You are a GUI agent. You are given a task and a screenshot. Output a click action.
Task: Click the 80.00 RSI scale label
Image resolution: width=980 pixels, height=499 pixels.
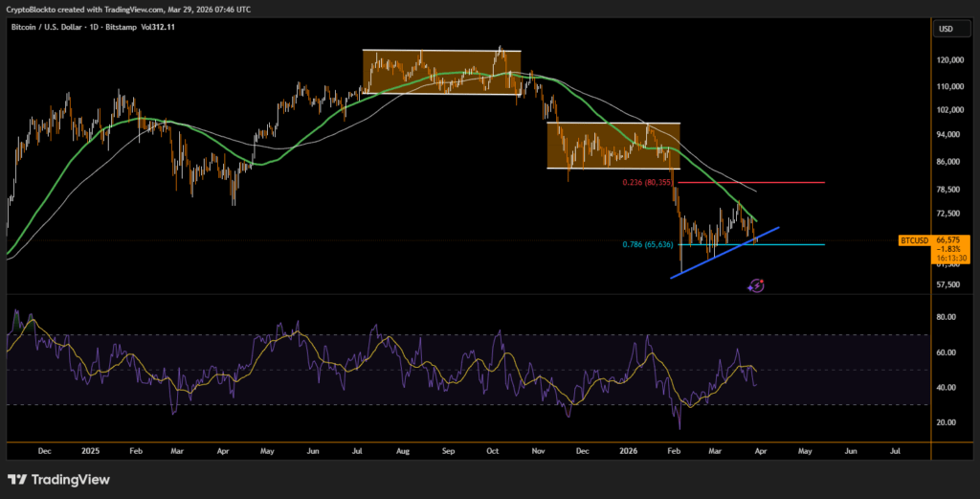click(947, 316)
